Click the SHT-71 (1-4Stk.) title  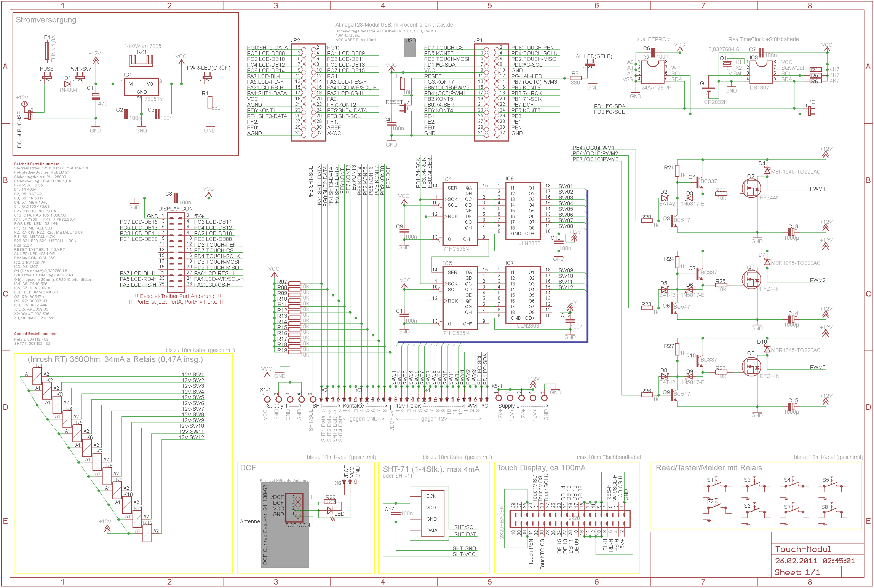click(x=431, y=469)
